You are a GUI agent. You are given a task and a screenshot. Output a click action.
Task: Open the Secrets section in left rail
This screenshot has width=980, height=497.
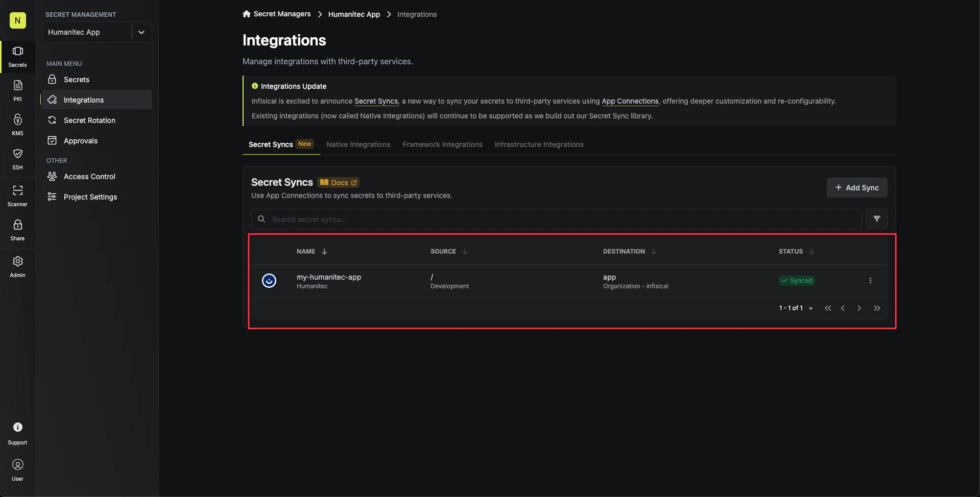17,56
